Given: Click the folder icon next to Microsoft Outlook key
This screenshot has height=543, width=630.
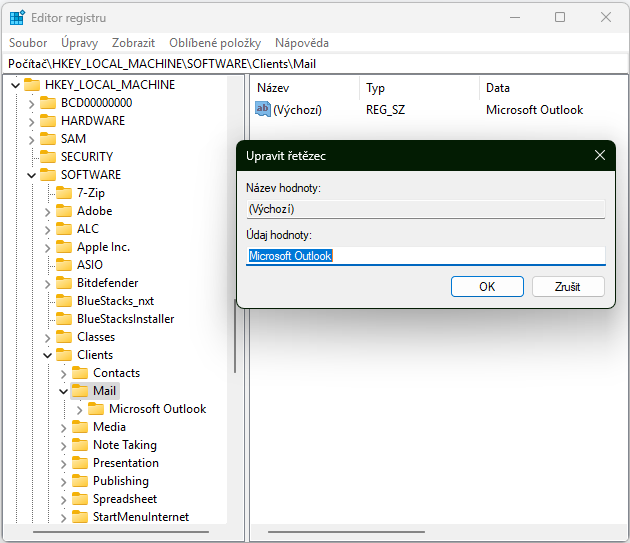Looking at the screenshot, I should pyautogui.click(x=96, y=409).
